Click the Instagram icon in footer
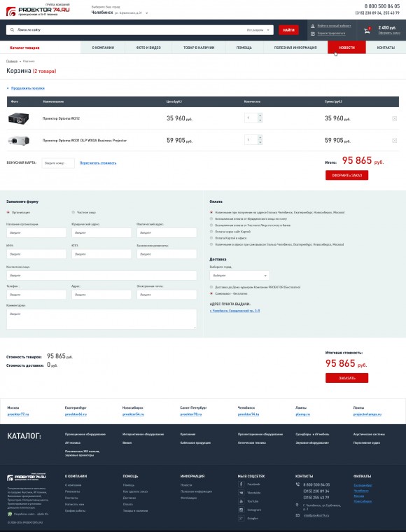Image resolution: width=406 pixels, height=532 pixels. [241, 510]
